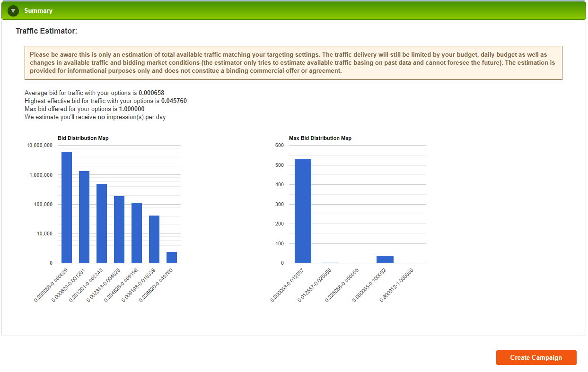The image size is (588, 372).
Task: Click the blue bar above 0.036620-0.045760
Action: [172, 258]
